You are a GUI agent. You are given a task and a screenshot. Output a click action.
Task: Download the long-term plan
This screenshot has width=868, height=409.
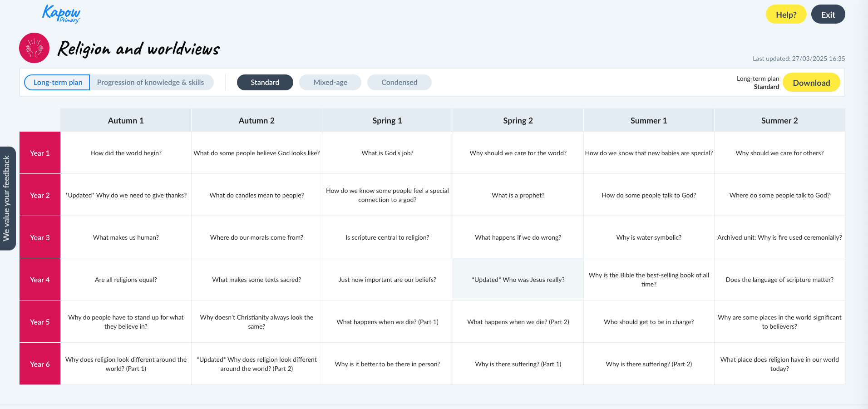[x=811, y=83]
